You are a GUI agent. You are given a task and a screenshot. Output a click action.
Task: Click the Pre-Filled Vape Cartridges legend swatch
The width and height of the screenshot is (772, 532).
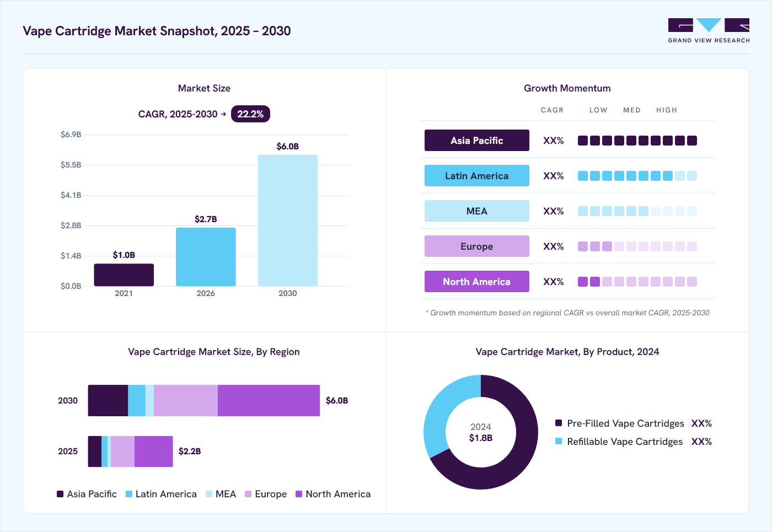[x=559, y=423]
